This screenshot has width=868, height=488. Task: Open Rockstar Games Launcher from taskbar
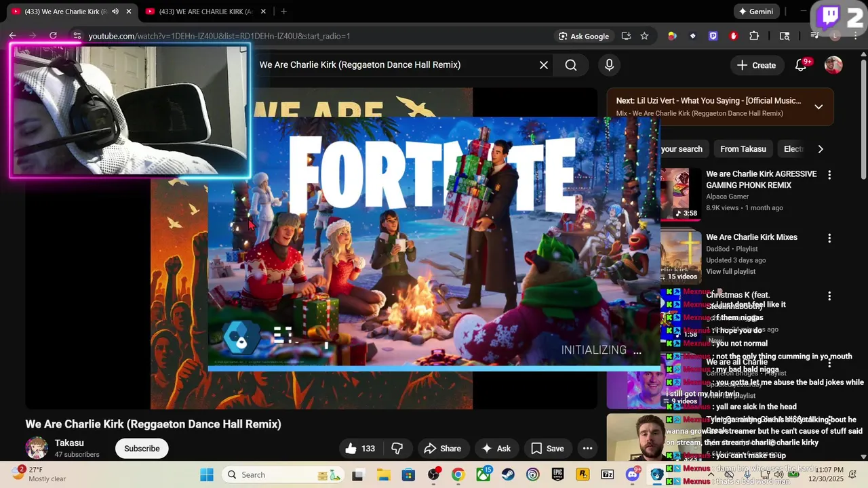coord(583,474)
